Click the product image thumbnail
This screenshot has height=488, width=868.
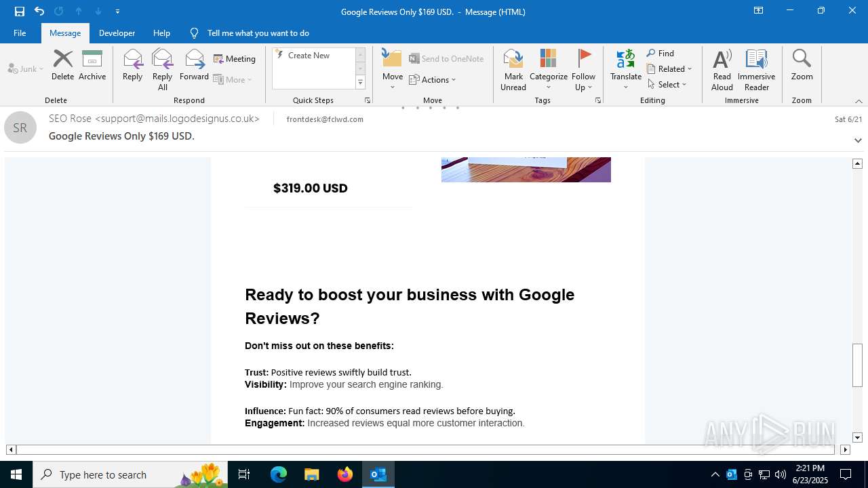coord(526,169)
